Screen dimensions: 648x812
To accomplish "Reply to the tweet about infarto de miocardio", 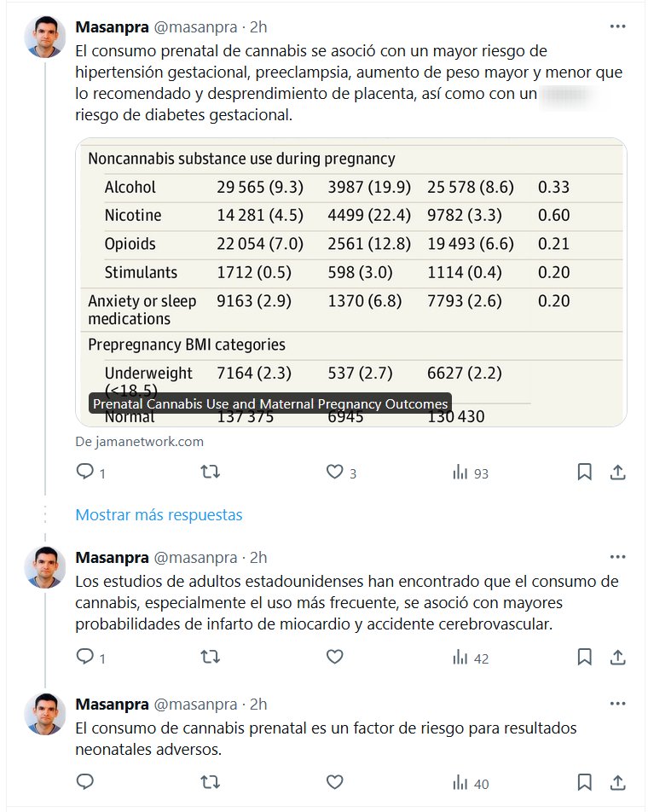I will (85, 657).
